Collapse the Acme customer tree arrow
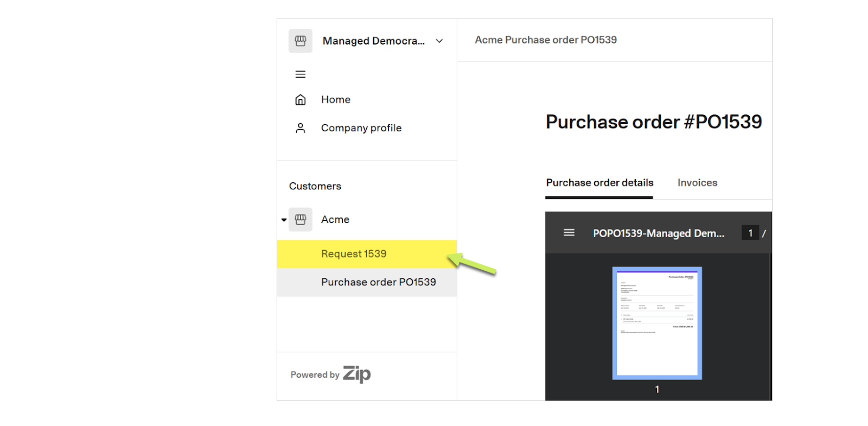 pyautogui.click(x=284, y=220)
